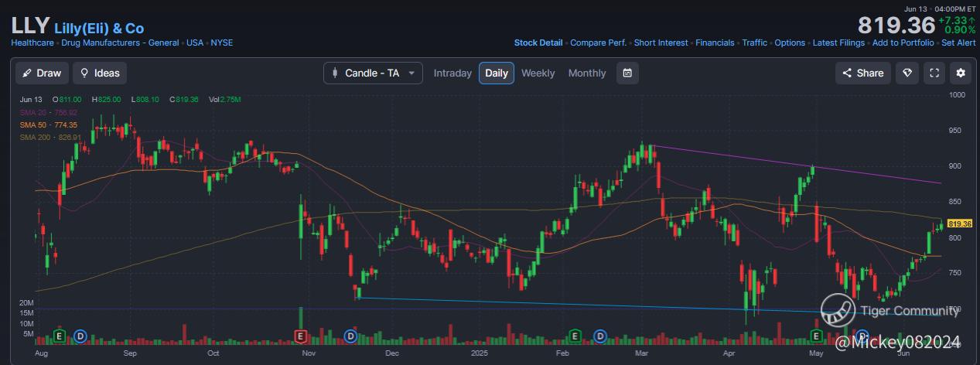The width and height of the screenshot is (980, 365).
Task: Click the 819.36 current price tag on axis
Action: click(x=959, y=223)
